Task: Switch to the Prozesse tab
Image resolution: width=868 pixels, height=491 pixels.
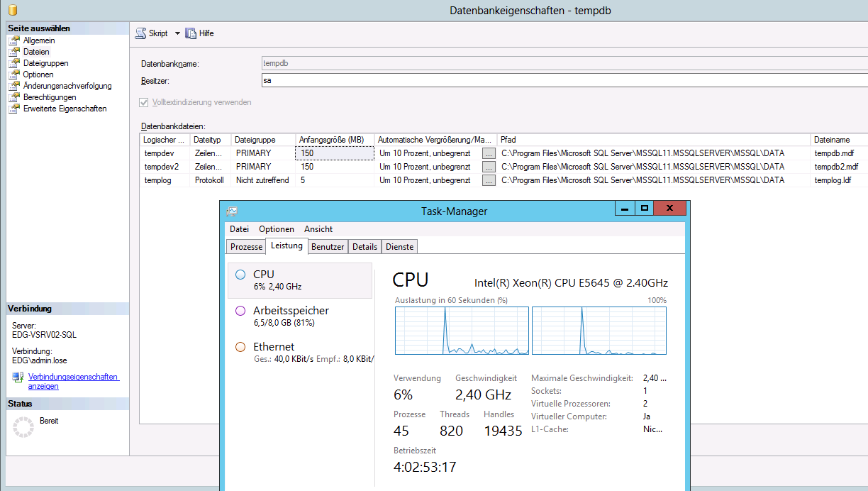Action: coord(247,247)
